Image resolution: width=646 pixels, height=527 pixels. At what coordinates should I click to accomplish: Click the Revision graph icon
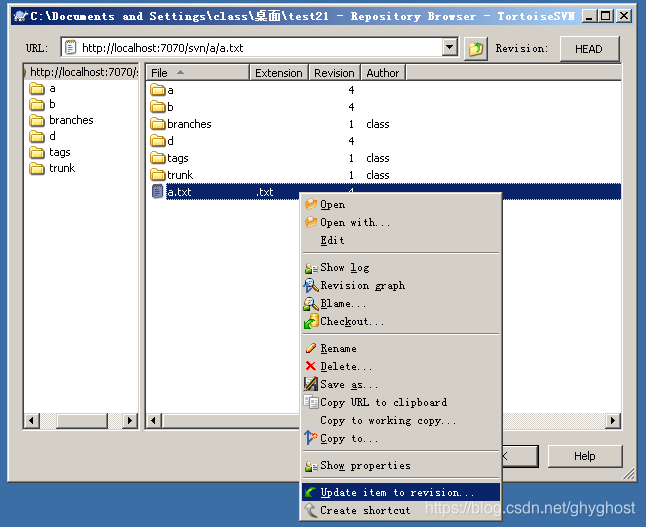[311, 286]
